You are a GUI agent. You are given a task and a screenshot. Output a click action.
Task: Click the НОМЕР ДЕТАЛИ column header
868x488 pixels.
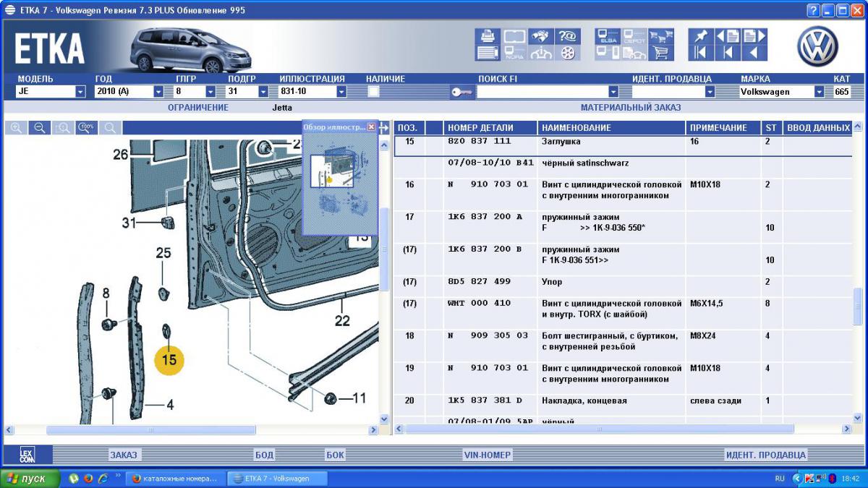[491, 128]
